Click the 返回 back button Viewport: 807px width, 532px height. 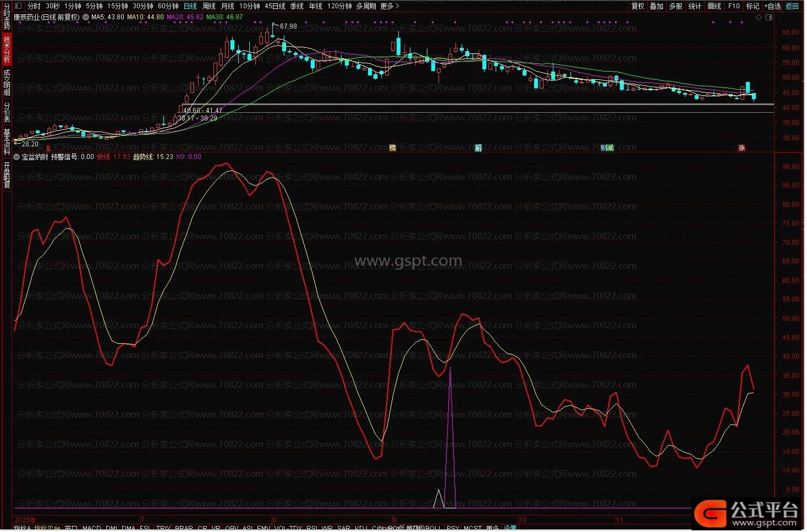click(x=792, y=6)
